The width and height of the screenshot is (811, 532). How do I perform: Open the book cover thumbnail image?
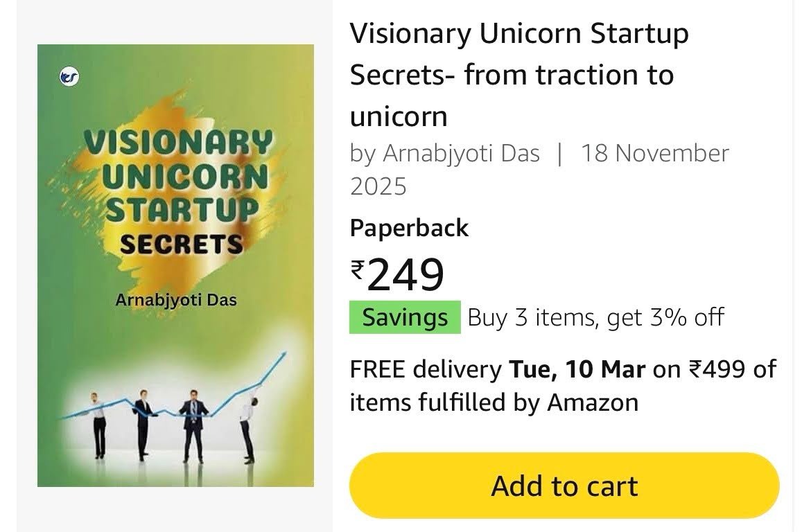pos(175,265)
